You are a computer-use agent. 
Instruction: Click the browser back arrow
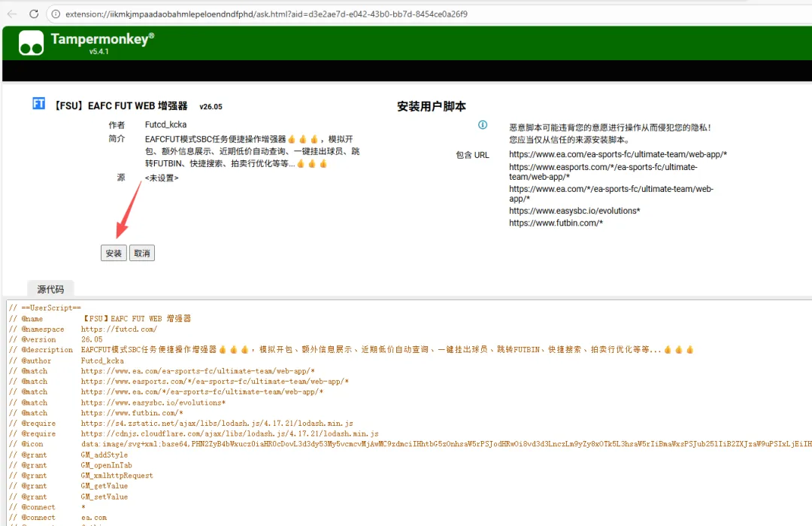pos(13,14)
